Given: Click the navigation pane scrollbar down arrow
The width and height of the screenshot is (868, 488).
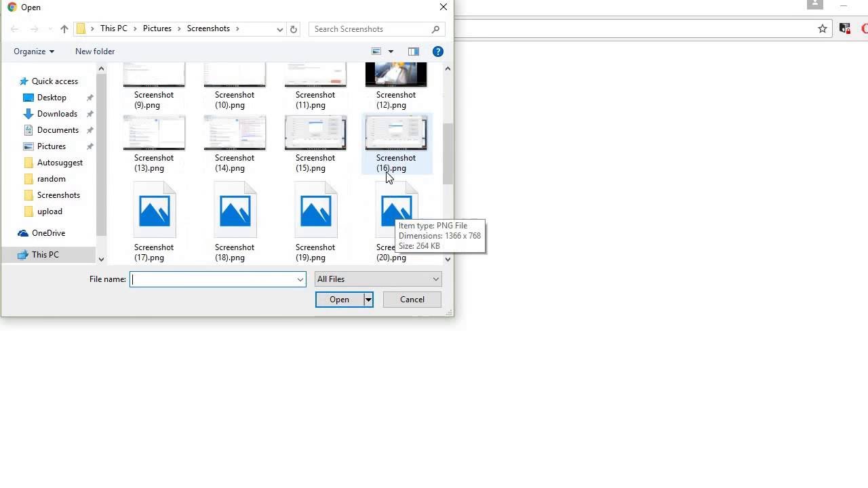Looking at the screenshot, I should 101,259.
